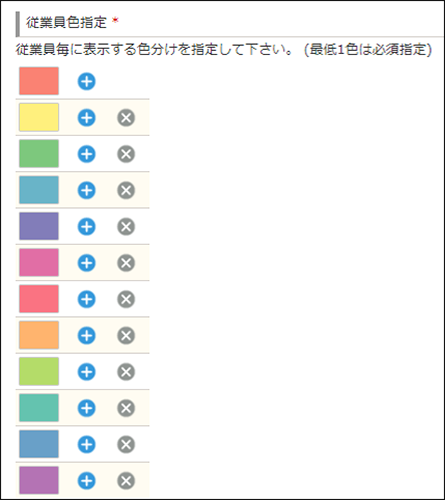Remove the yellow color row
This screenshot has width=445, height=500.
point(126,118)
